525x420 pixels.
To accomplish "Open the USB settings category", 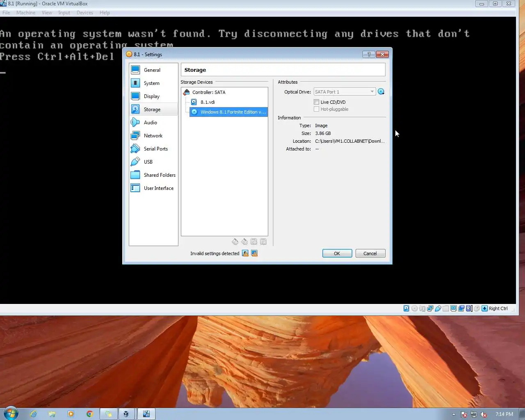I will (153, 162).
